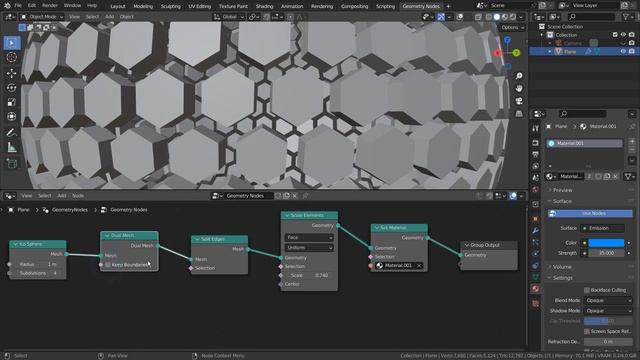The height and width of the screenshot is (360, 640).
Task: Toggle Plane visibility eye in outliner
Action: [623, 52]
